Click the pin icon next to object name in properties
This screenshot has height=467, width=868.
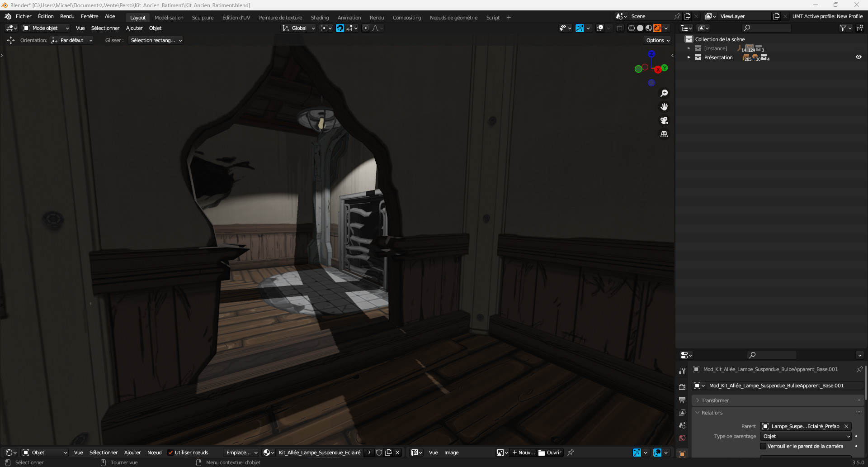(x=859, y=369)
